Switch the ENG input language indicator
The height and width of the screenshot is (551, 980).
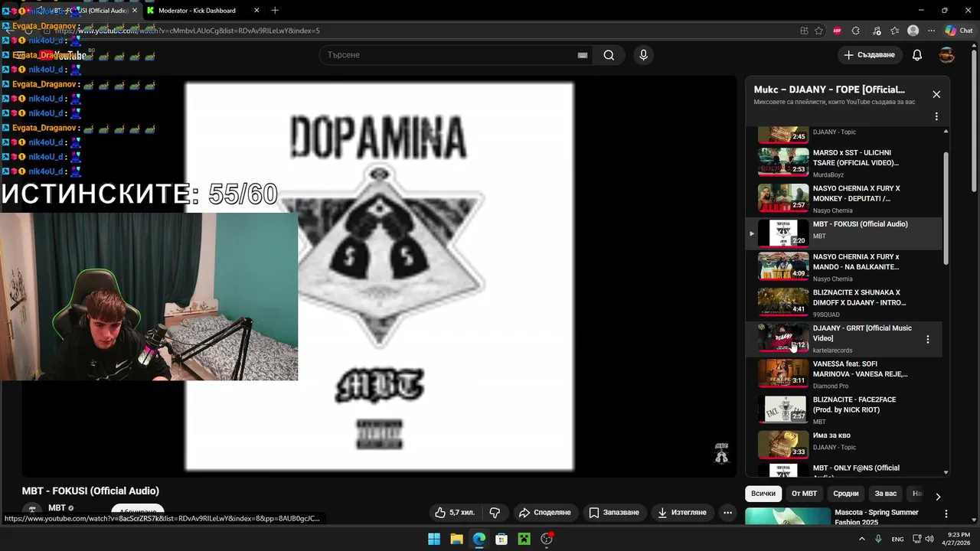(x=897, y=539)
